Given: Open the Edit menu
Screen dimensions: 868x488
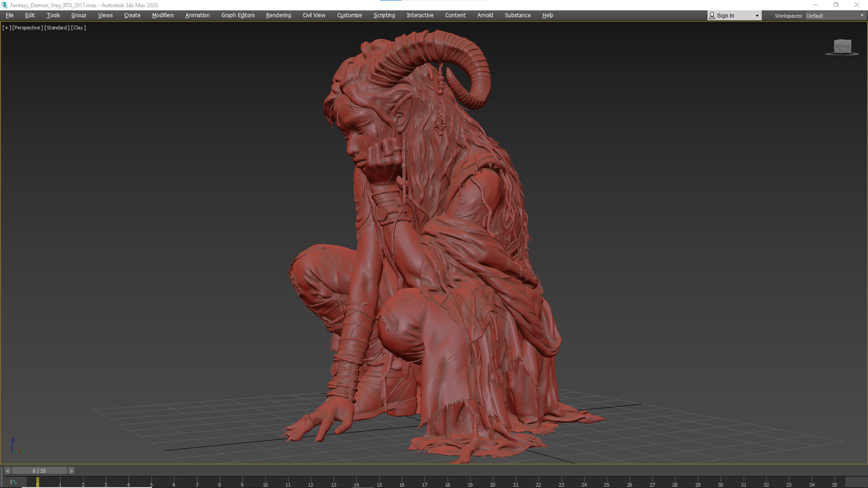Looking at the screenshot, I should tap(30, 15).
